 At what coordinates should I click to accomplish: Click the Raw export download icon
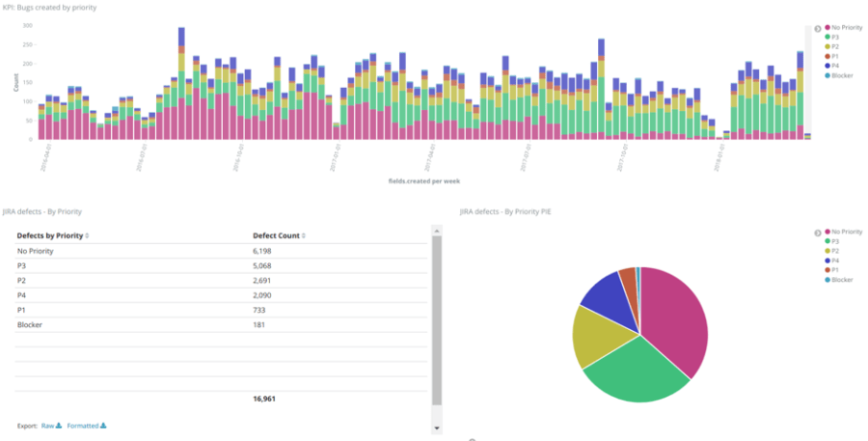point(59,425)
